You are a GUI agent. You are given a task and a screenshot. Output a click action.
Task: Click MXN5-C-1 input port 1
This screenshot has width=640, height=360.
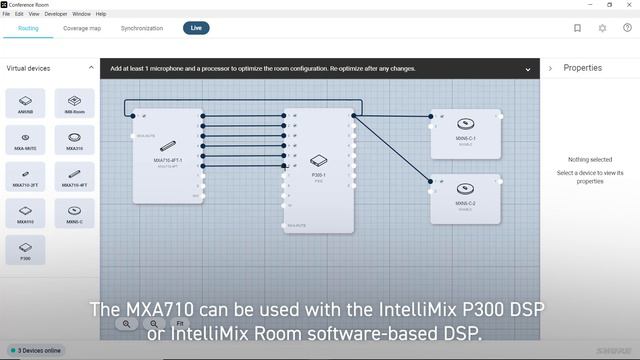(431, 116)
